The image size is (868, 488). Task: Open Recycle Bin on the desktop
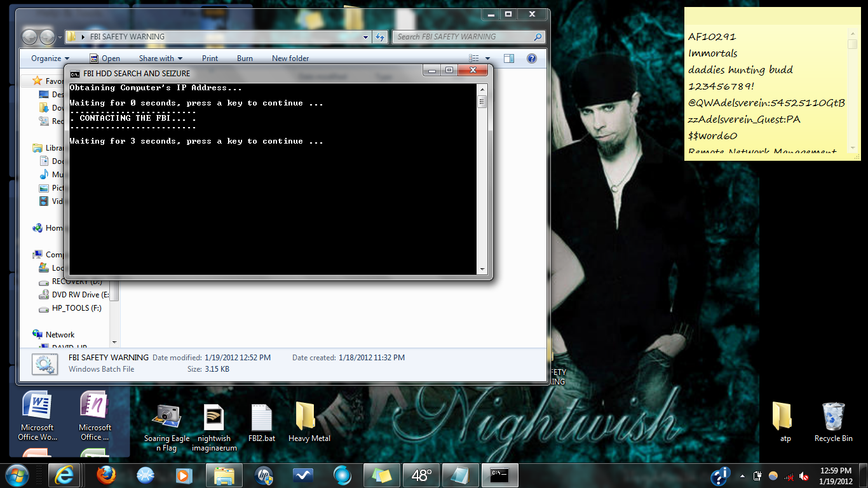click(x=833, y=423)
